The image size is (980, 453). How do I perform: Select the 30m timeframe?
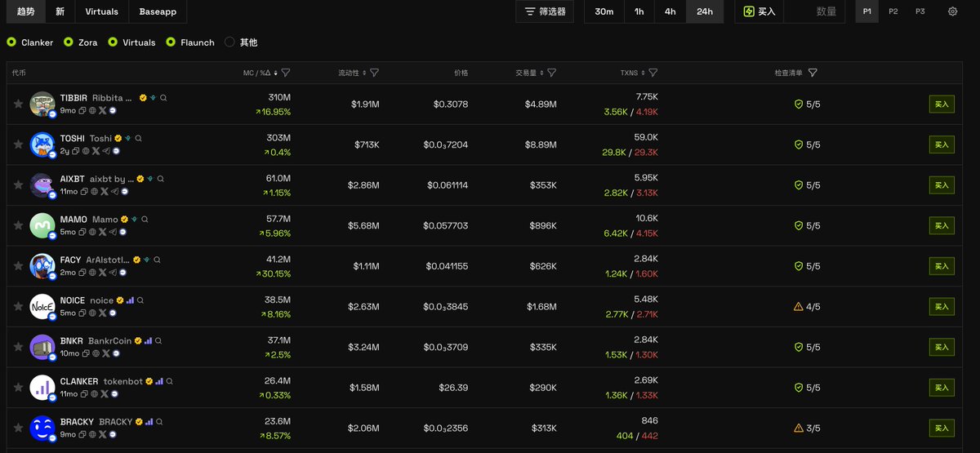604,11
